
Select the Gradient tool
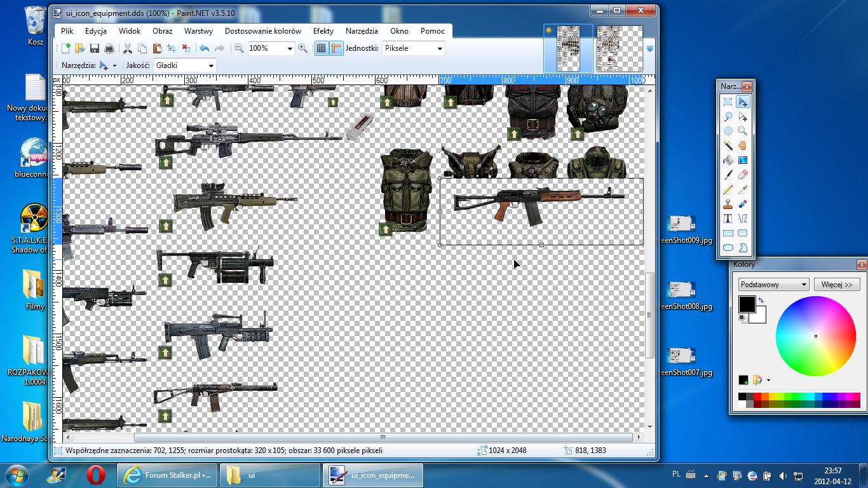click(x=742, y=160)
